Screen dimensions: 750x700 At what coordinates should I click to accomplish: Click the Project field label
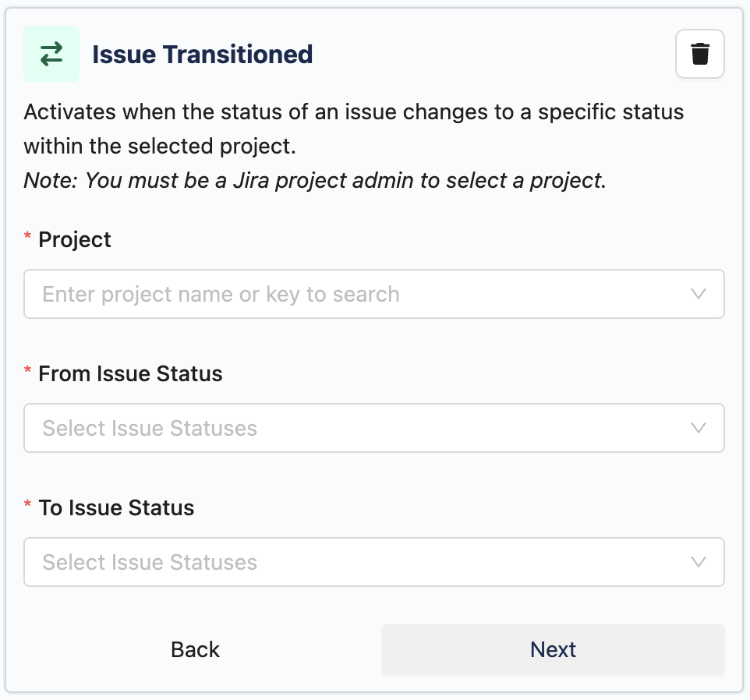pos(75,239)
